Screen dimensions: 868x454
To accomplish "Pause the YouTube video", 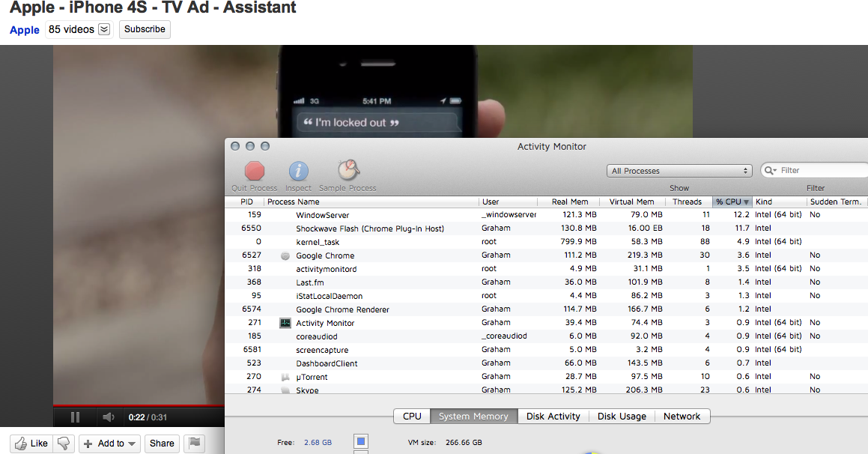I will (x=76, y=417).
